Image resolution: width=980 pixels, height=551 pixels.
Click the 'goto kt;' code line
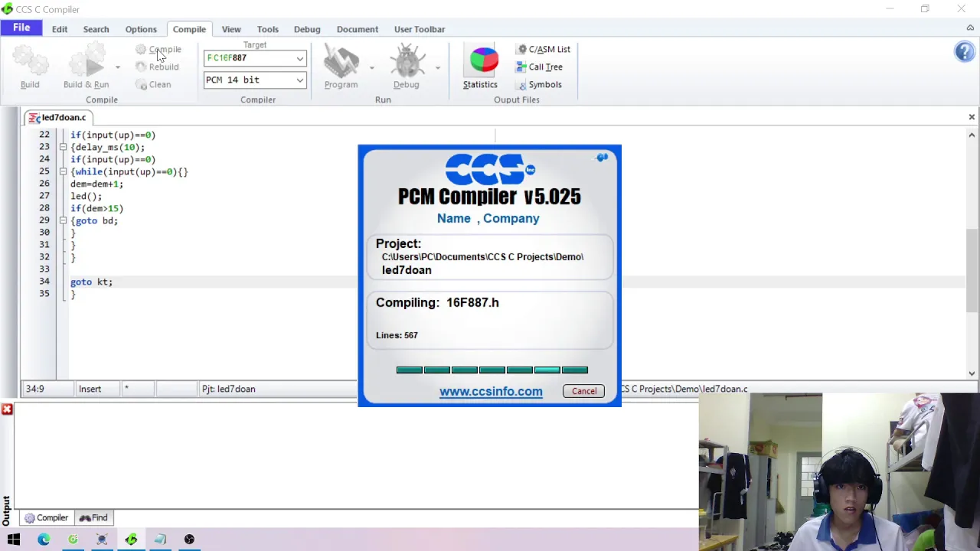[x=92, y=282]
